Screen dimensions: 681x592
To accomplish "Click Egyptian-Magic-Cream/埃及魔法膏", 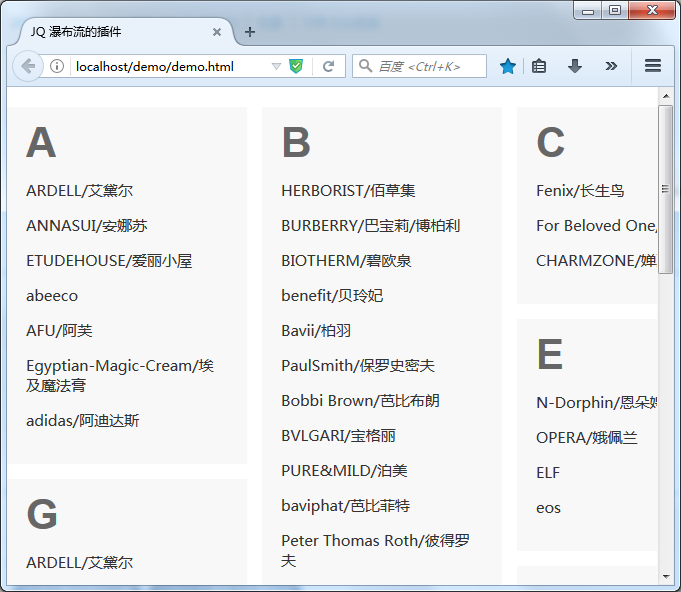I will [120, 375].
